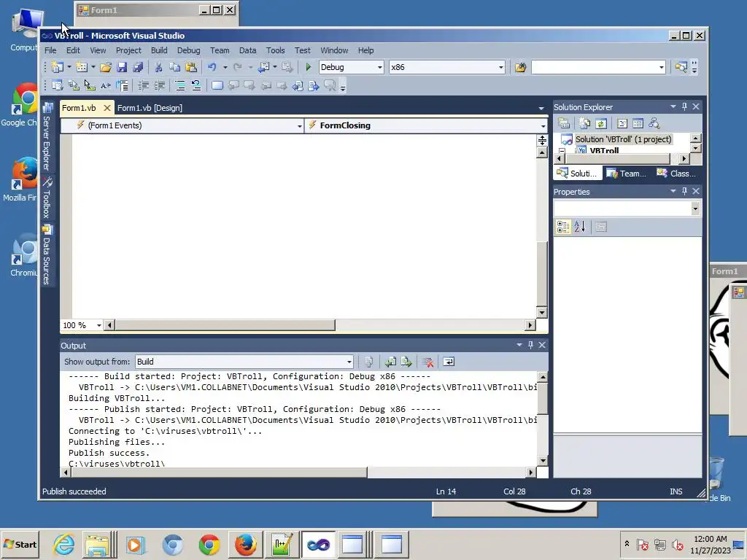Undo the last action with the blue arrow
Screen dimensions: 747x560
coord(212,67)
